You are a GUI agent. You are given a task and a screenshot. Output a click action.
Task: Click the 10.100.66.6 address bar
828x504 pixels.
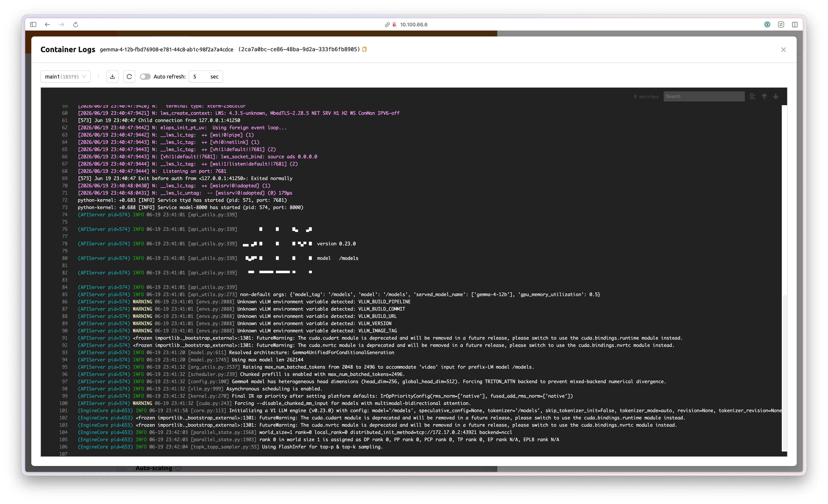tap(414, 24)
